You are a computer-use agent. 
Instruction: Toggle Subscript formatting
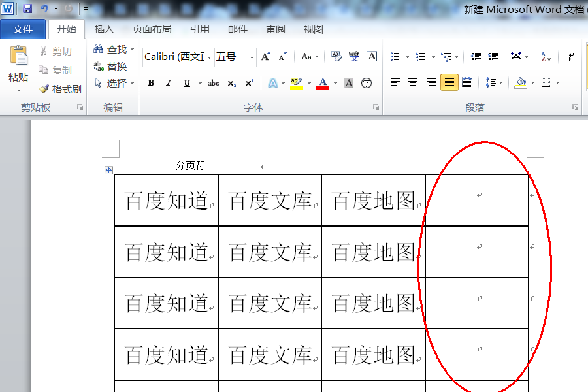[232, 83]
